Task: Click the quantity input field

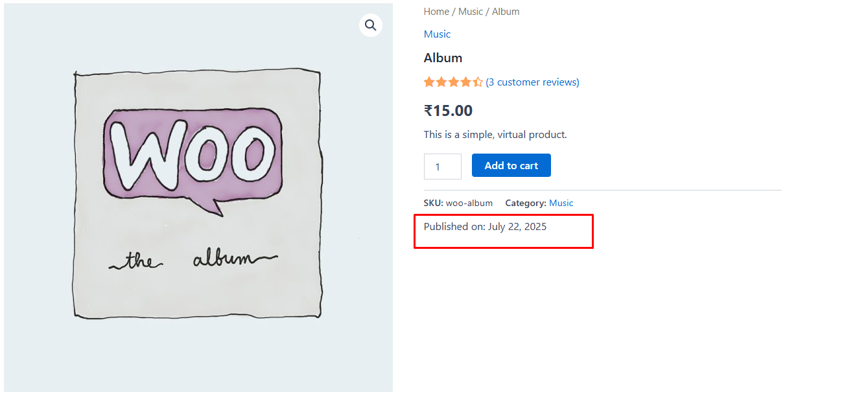Action: click(442, 167)
